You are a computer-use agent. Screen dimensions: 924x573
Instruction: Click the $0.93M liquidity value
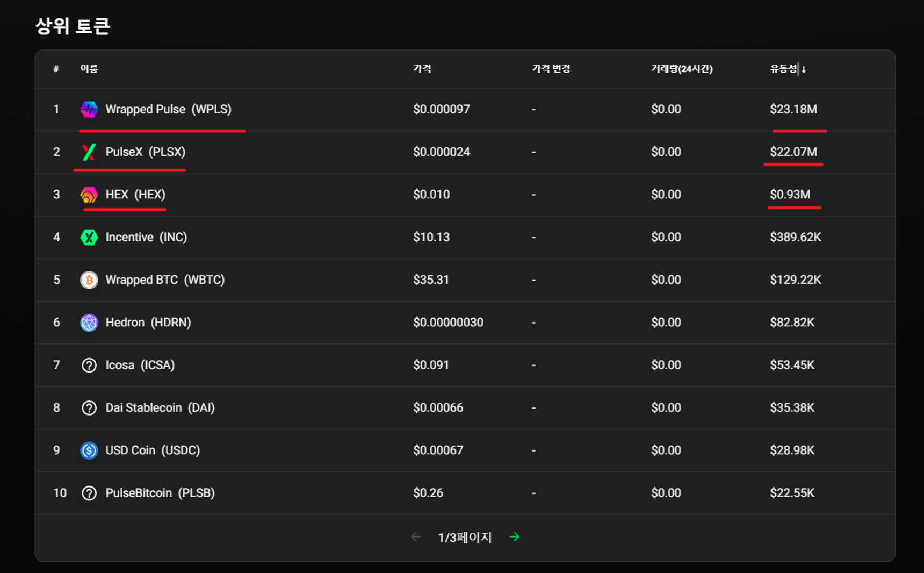tap(790, 195)
